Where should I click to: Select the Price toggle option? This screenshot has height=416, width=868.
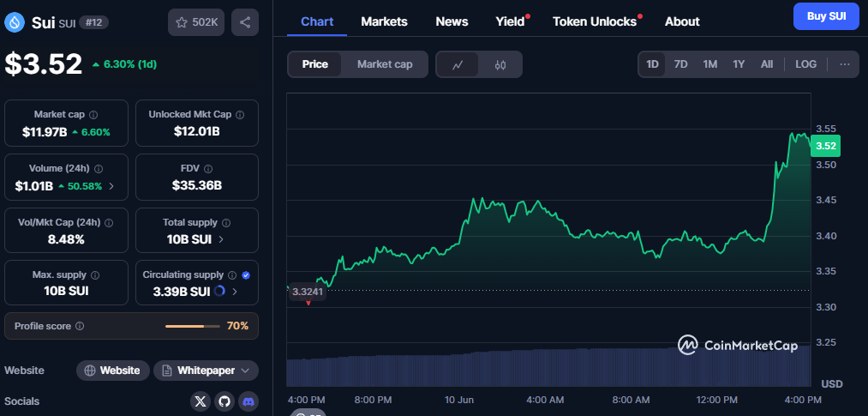315,64
